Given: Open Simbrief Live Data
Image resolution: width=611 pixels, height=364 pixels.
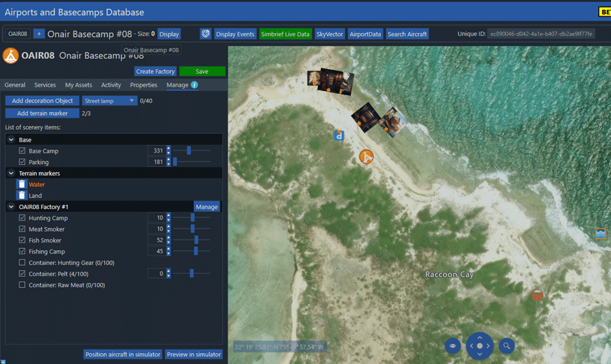Looking at the screenshot, I should coord(285,34).
